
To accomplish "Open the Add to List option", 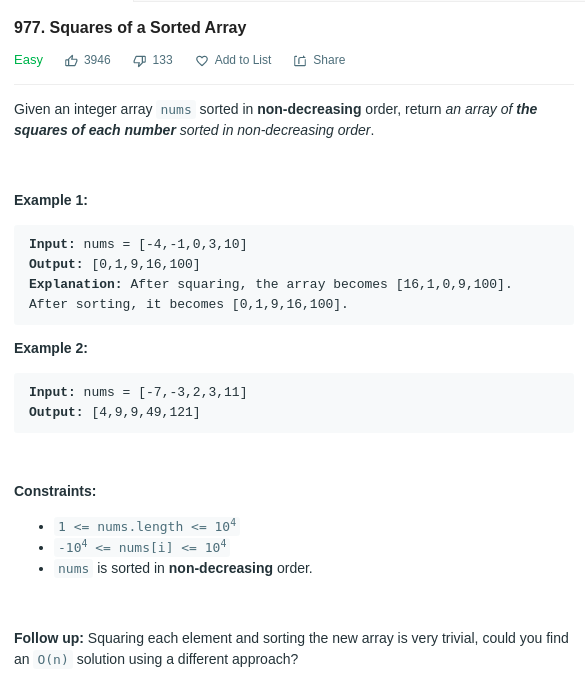I will [x=243, y=60].
